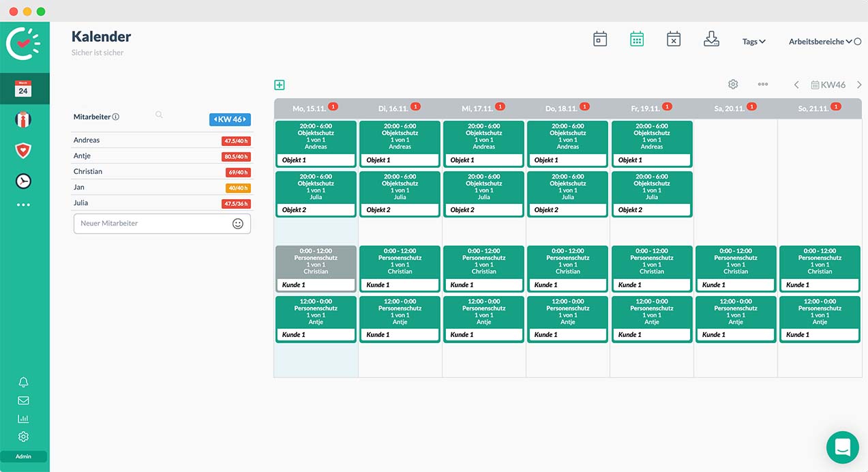The width and height of the screenshot is (868, 472).
Task: Add new shift with green plus icon
Action: 280,85
